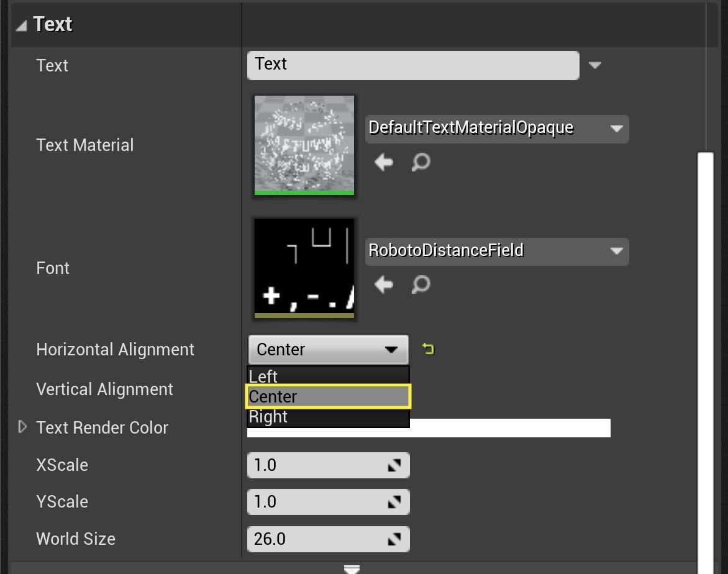Viewport: 728px width, 574px height.
Task: Open the DefaultTextMaterialOpaque asset dropdown
Action: click(x=616, y=129)
